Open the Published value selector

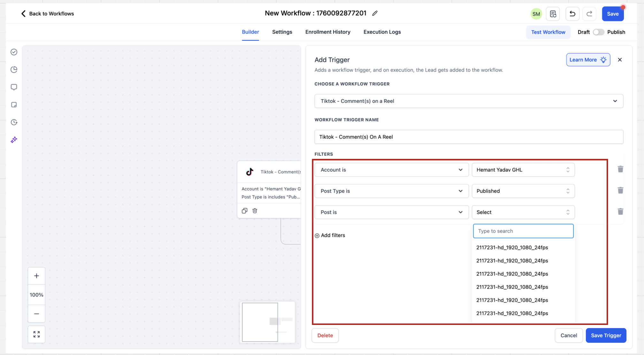point(523,191)
